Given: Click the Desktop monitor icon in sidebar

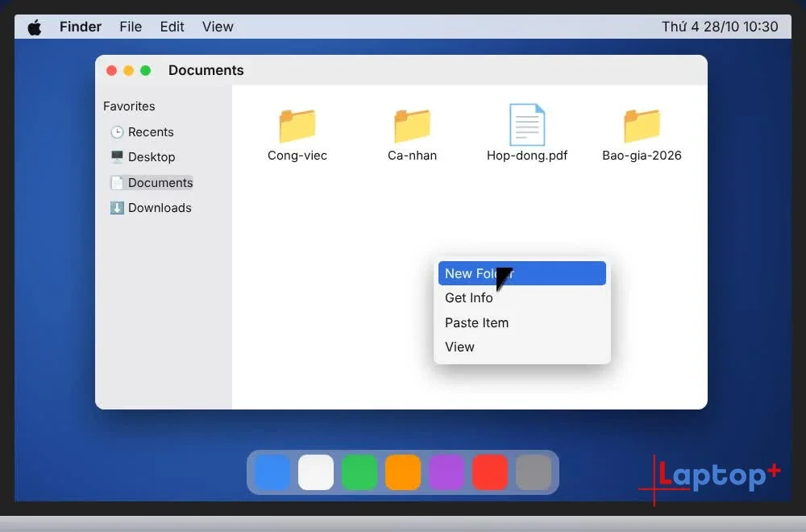Looking at the screenshot, I should point(117,156).
